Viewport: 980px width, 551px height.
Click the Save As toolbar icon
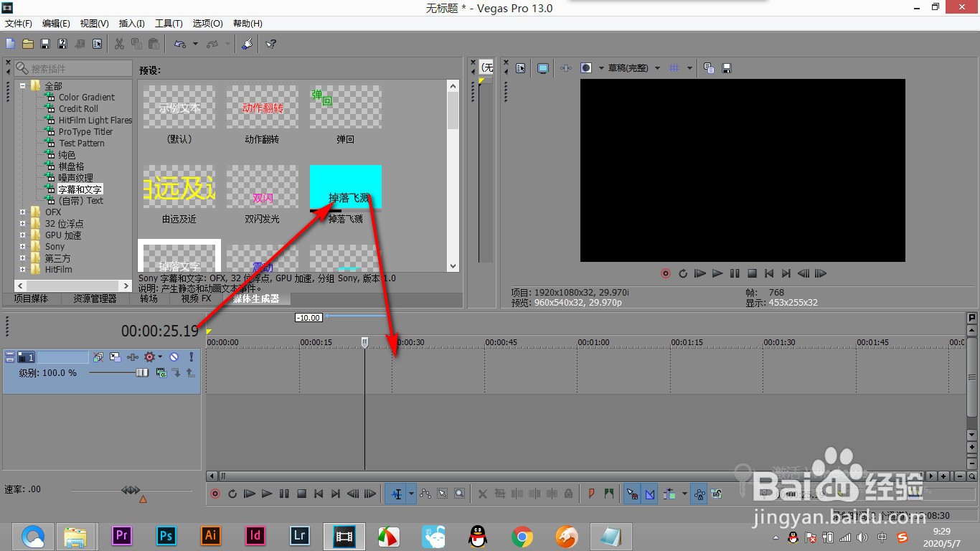click(x=62, y=44)
